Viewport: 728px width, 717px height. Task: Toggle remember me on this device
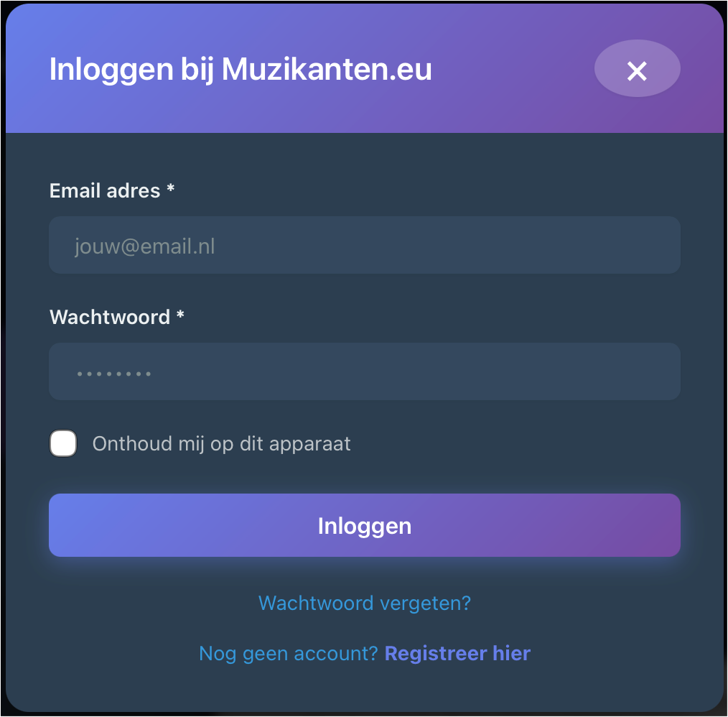(x=63, y=443)
